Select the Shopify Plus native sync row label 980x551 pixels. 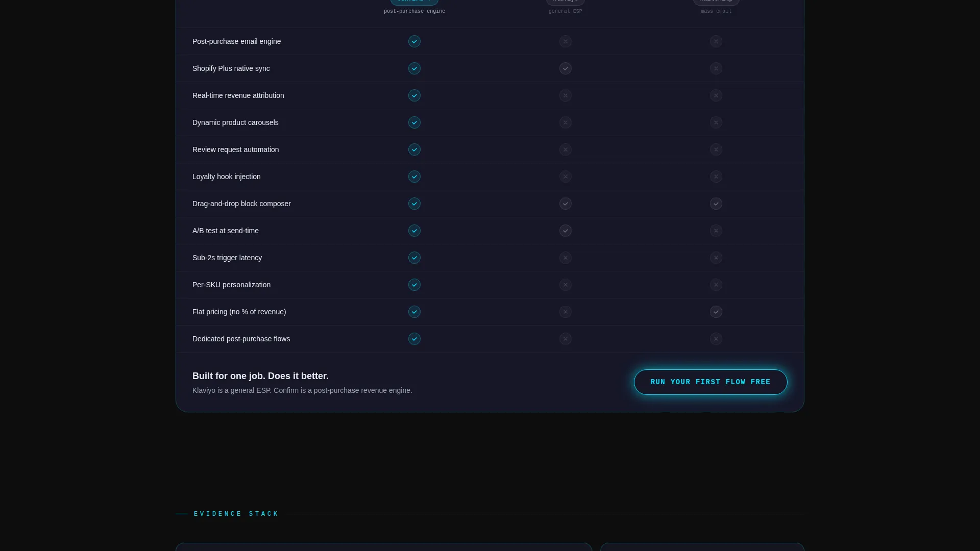(x=231, y=68)
